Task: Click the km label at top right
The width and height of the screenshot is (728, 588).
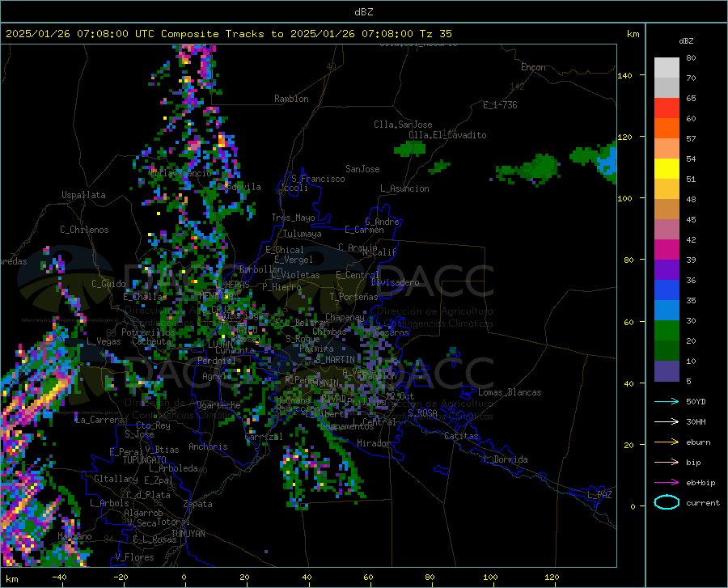Action: tap(633, 34)
